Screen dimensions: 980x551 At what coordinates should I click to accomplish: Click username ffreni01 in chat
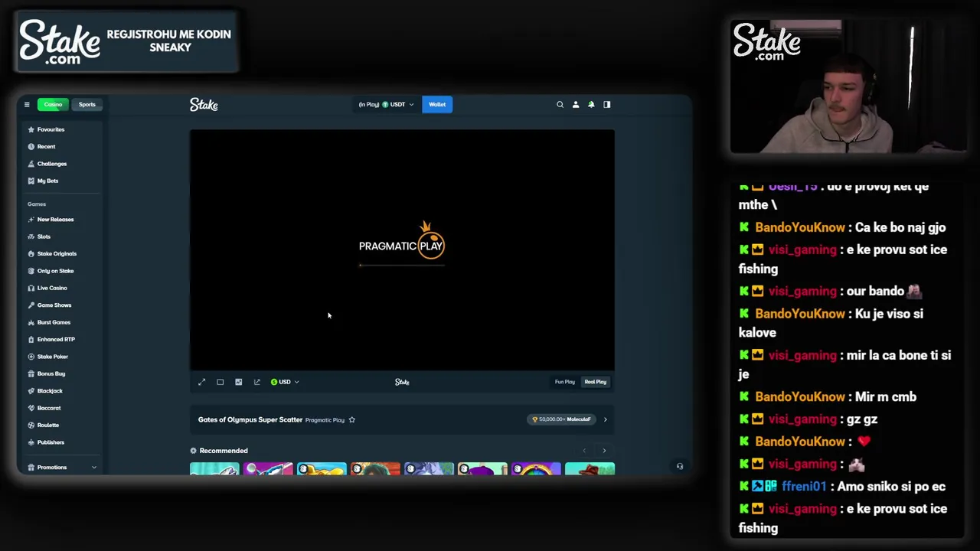coord(804,487)
